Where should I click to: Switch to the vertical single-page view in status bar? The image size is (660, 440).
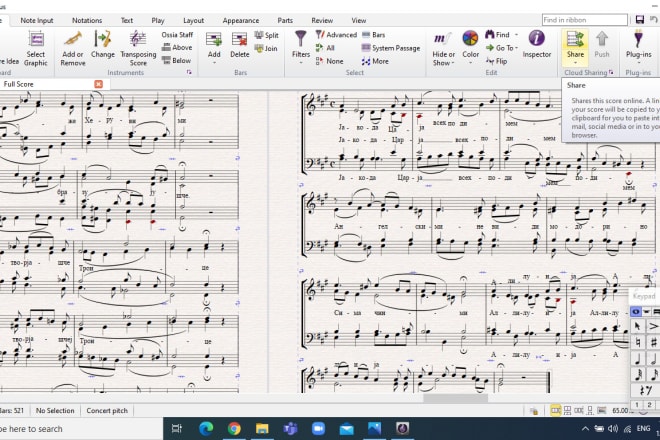[x=590, y=410]
